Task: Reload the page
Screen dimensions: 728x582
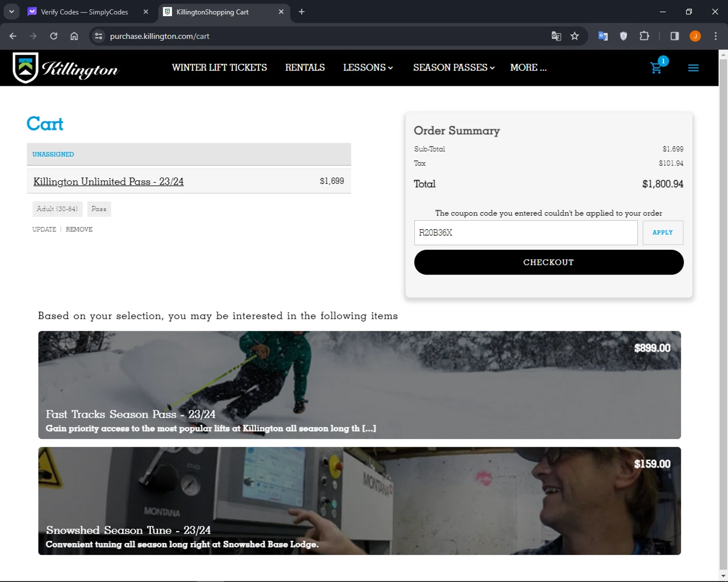Action: tap(53, 36)
